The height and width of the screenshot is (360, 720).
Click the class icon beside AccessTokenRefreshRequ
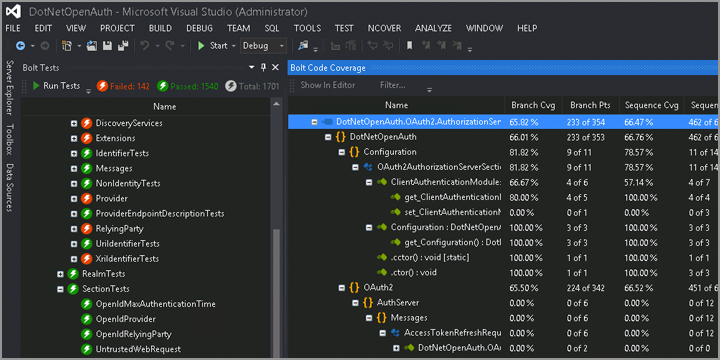point(395,332)
